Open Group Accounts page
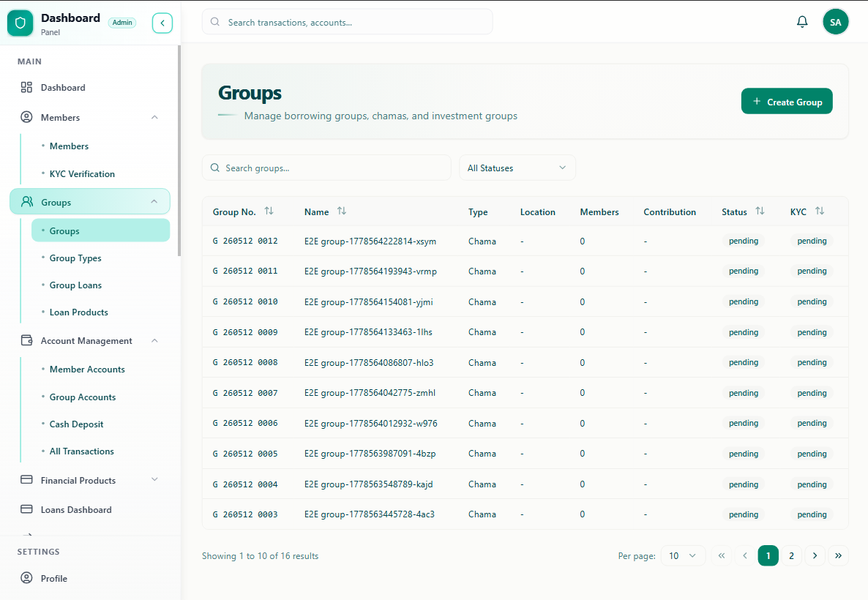This screenshot has height=600, width=868. (x=83, y=397)
